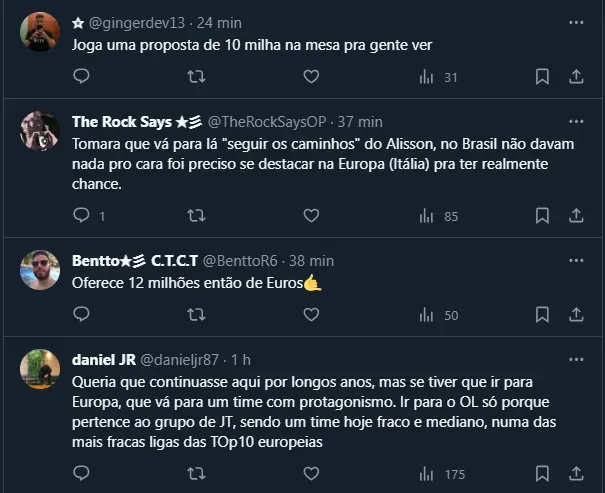Bookmark The Rock Says tweet
The image size is (605, 493).
(542, 215)
